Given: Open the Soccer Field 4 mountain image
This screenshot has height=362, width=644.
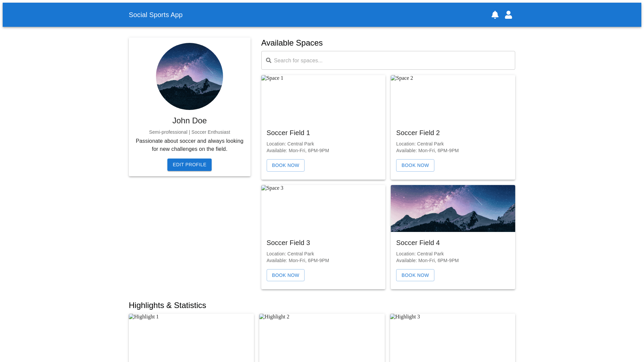Looking at the screenshot, I should [x=453, y=208].
